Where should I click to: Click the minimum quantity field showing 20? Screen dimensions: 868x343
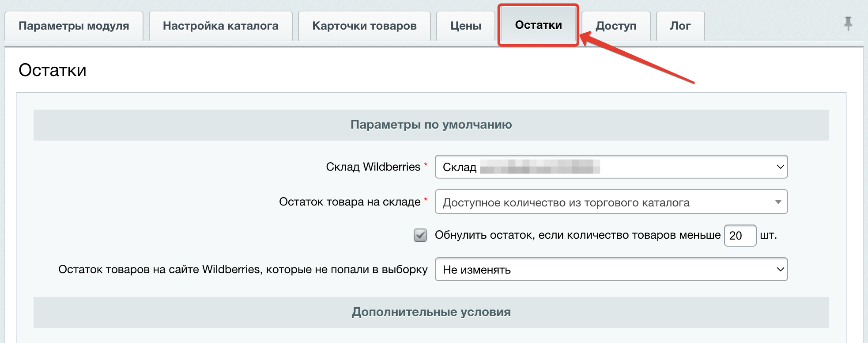(x=740, y=236)
